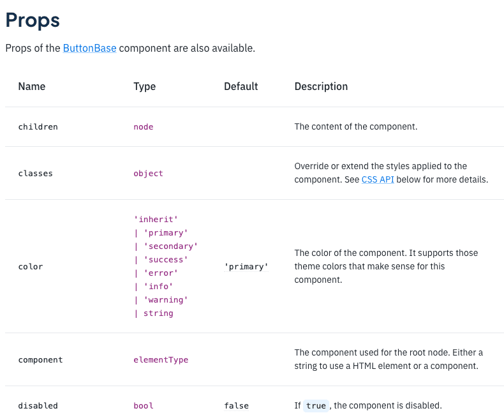Screen dimensions: 504x420
Task: Select the children prop name
Action: (38, 127)
